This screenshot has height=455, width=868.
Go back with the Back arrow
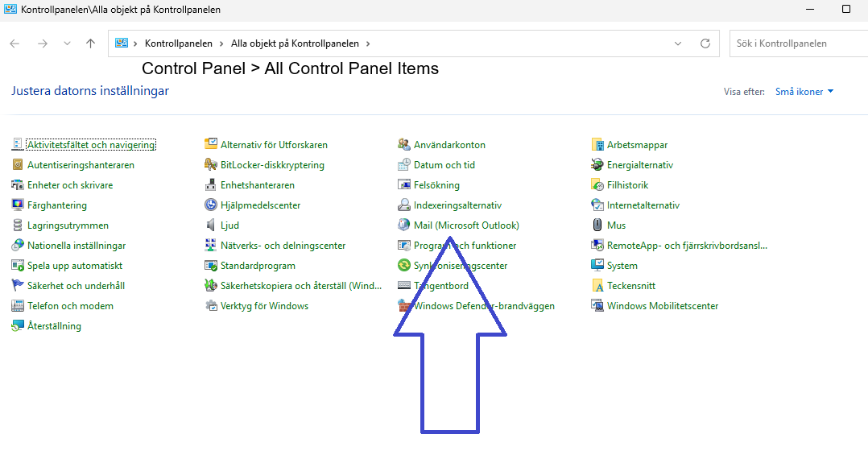[15, 43]
